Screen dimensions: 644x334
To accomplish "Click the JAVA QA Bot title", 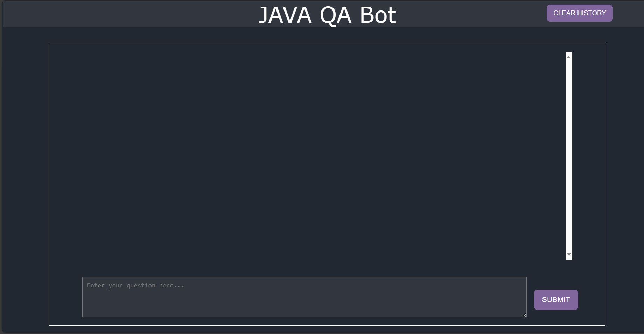I will tap(327, 15).
